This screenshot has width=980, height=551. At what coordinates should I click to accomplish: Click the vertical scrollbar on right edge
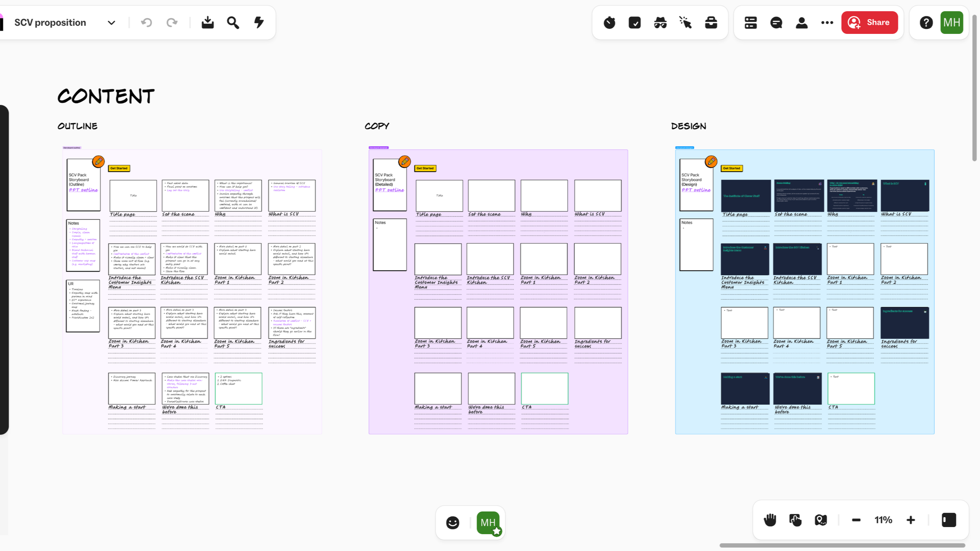tap(974, 88)
